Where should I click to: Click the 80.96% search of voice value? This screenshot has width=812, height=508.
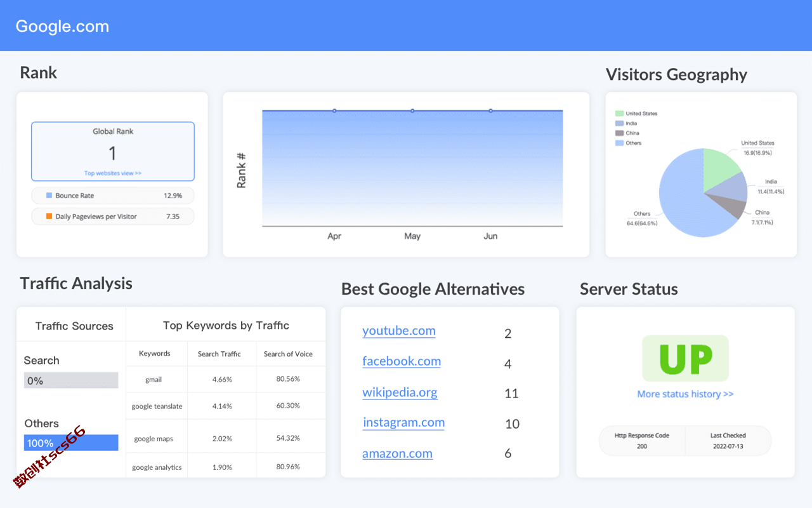288,466
